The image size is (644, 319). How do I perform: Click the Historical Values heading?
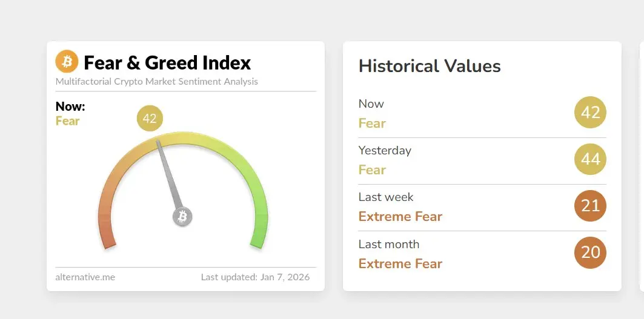430,66
